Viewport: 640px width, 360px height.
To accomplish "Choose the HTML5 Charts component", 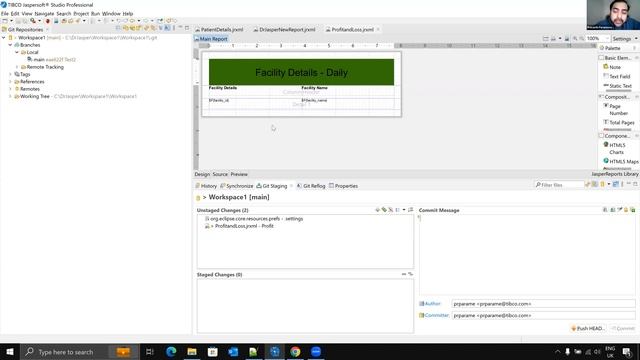I will click(x=616, y=149).
